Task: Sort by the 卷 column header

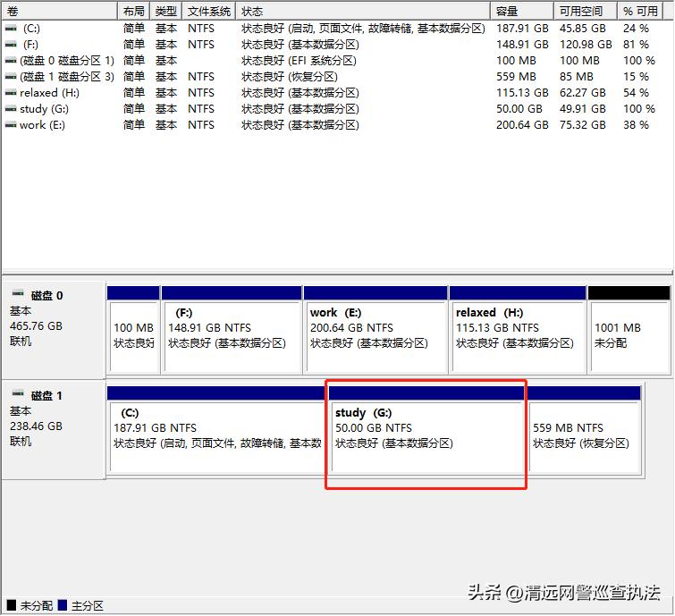Action: tap(59, 11)
